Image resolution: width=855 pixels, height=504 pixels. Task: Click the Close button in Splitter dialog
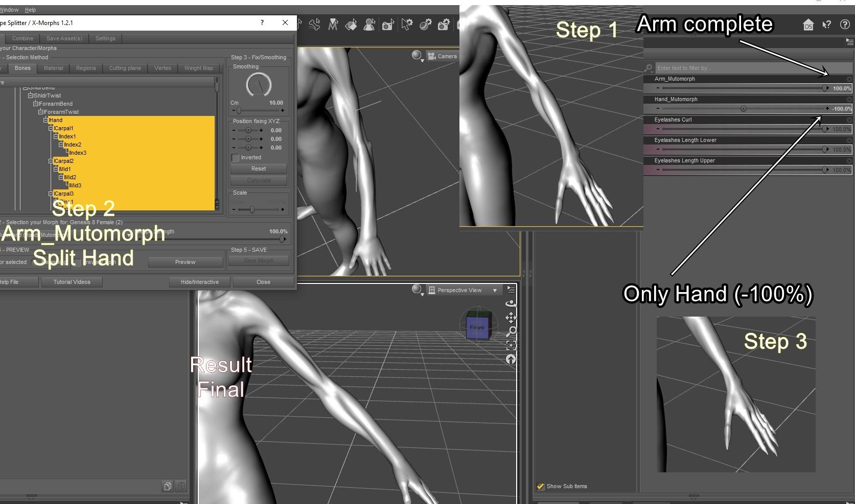tap(263, 282)
